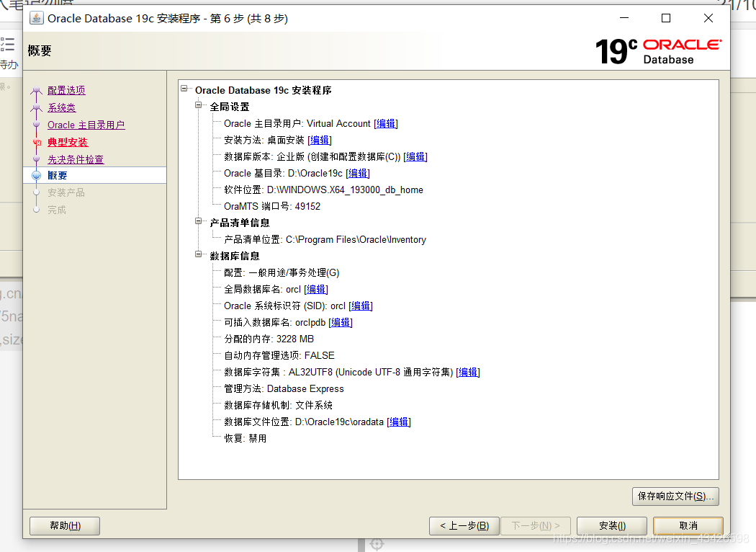
Task: Edit the 全局数据库名 orcl setting
Action: 316,289
